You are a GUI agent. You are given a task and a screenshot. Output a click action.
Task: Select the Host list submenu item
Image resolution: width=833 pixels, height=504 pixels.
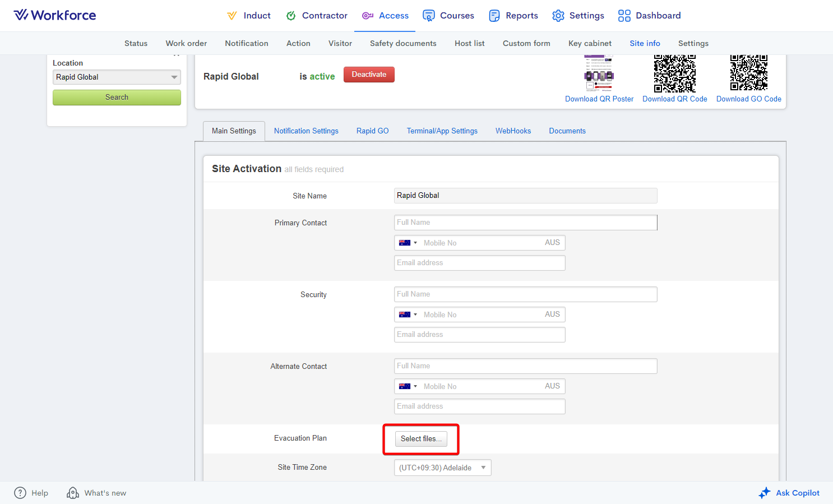(470, 43)
